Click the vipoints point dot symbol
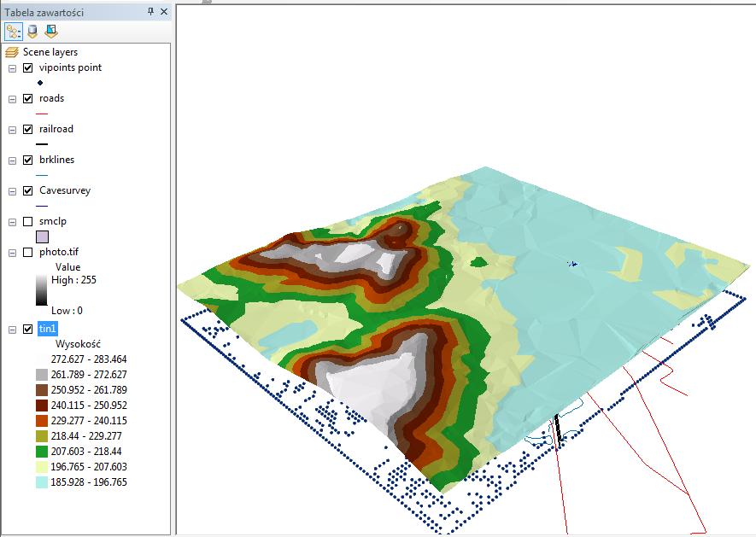Image resolution: width=756 pixels, height=537 pixels. pyautogui.click(x=40, y=83)
